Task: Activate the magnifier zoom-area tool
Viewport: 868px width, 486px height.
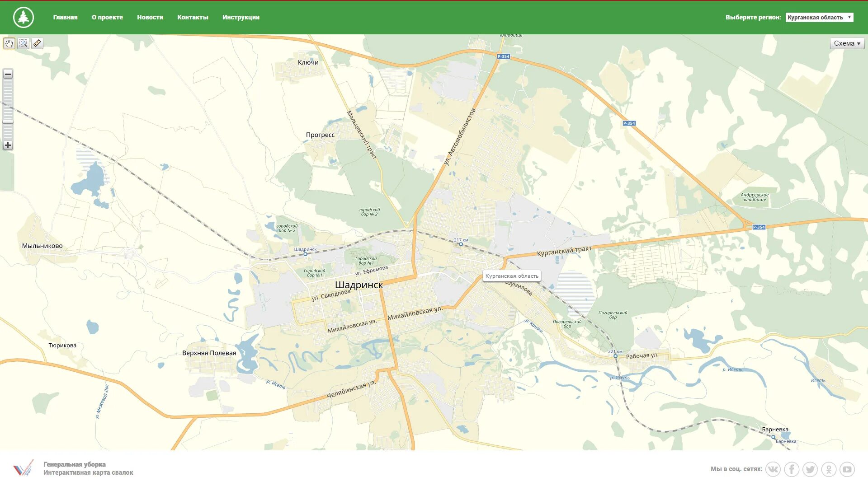Action: pos(24,43)
